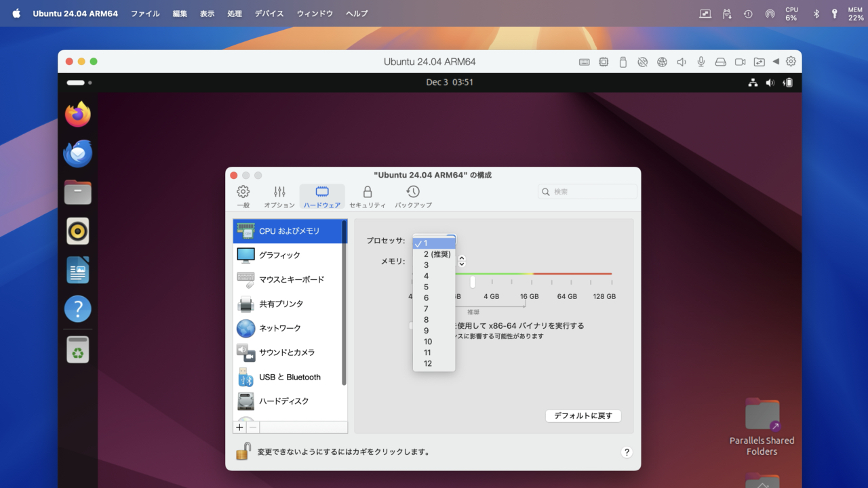This screenshot has width=868, height=488.
Task: Click the memory value stepper arrows
Action: pyautogui.click(x=462, y=261)
